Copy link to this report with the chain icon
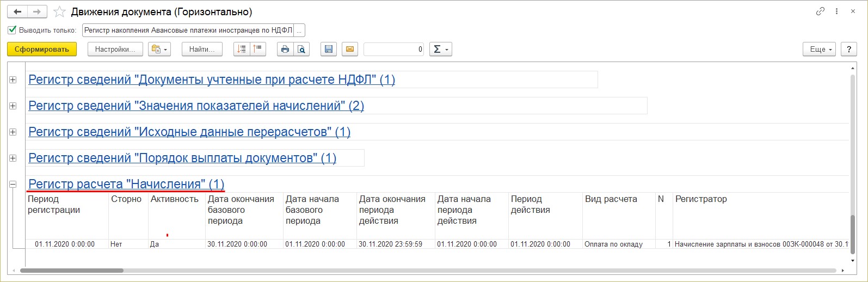The image size is (868, 282). click(820, 11)
